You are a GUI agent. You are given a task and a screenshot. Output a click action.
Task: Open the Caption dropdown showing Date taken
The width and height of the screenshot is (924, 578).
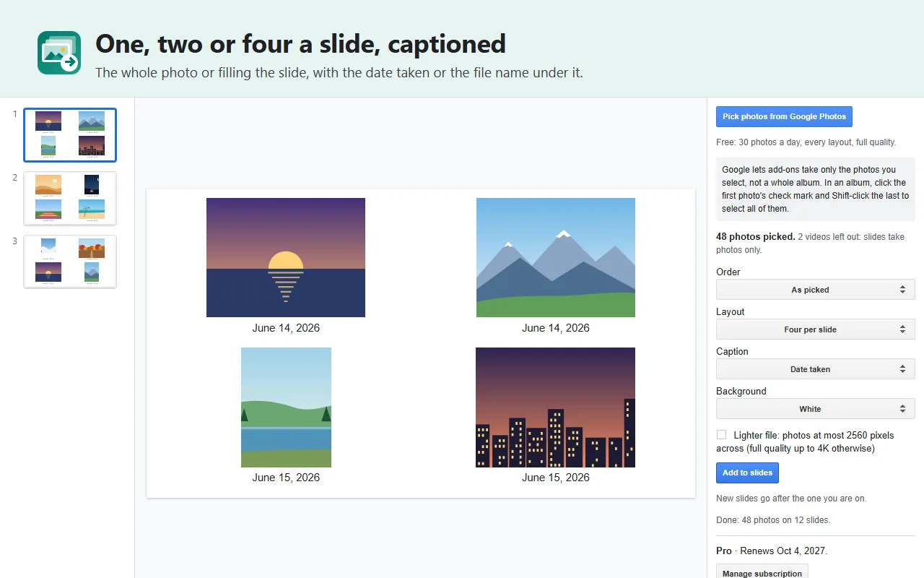(x=815, y=369)
